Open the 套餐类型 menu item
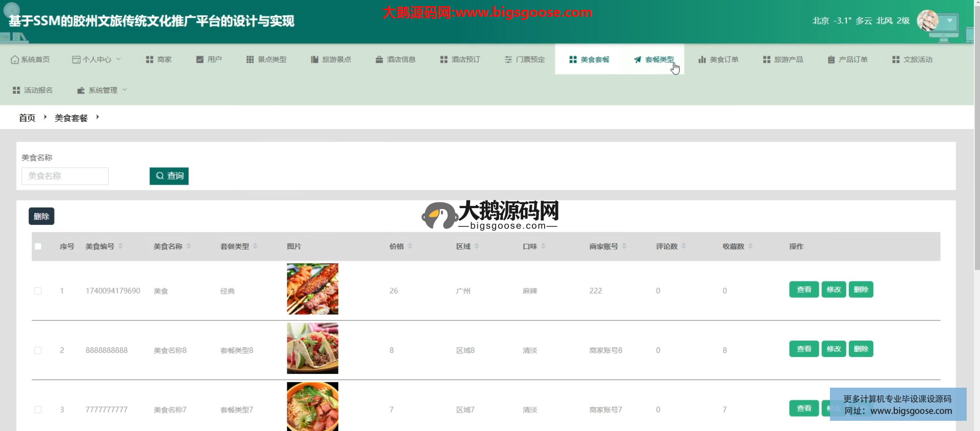This screenshot has width=980, height=431. 654,60
